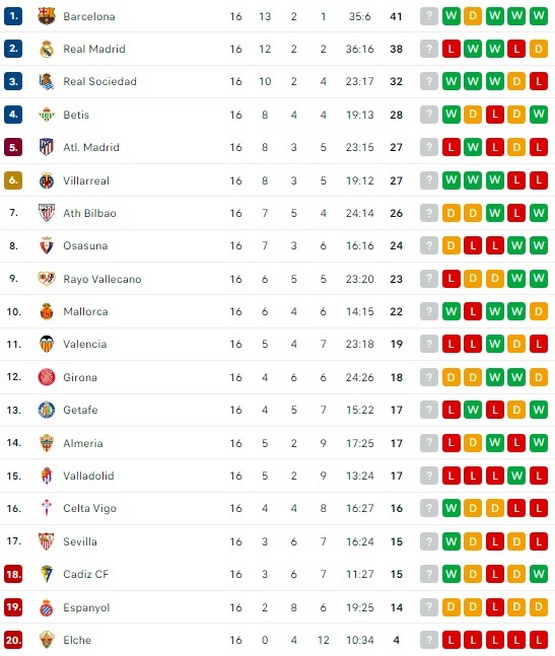Open the Real Sociedad team logo

coord(46,82)
